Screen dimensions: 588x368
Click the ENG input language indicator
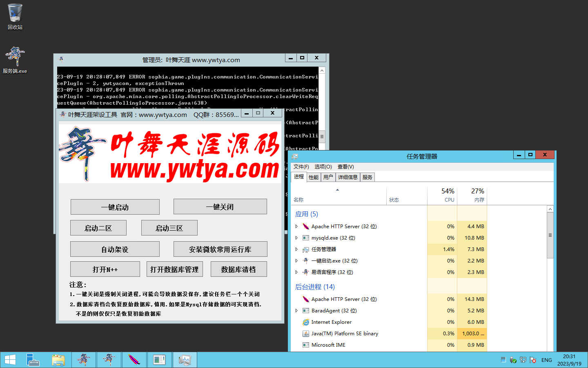(x=546, y=360)
